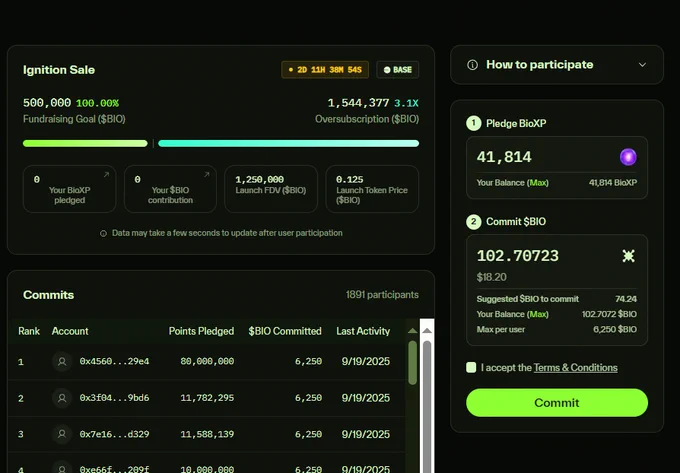Click the Launch Token Price 0.125 card
This screenshot has width=680, height=473.
click(372, 189)
